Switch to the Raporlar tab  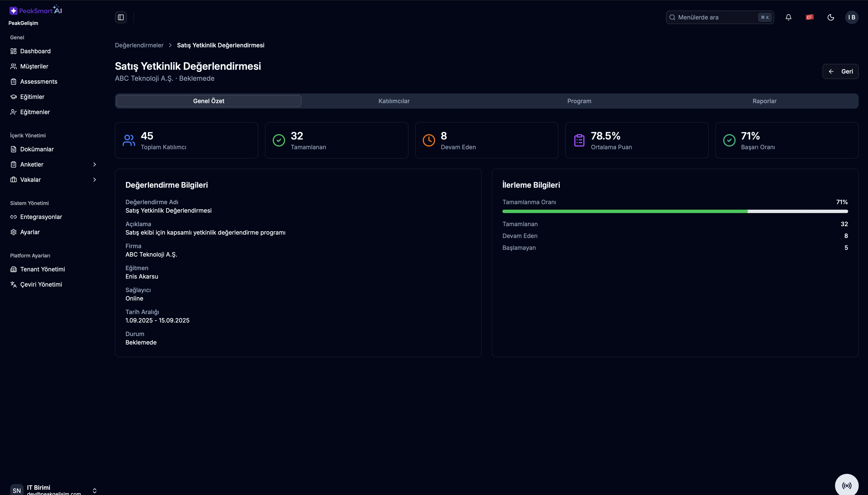tap(764, 101)
